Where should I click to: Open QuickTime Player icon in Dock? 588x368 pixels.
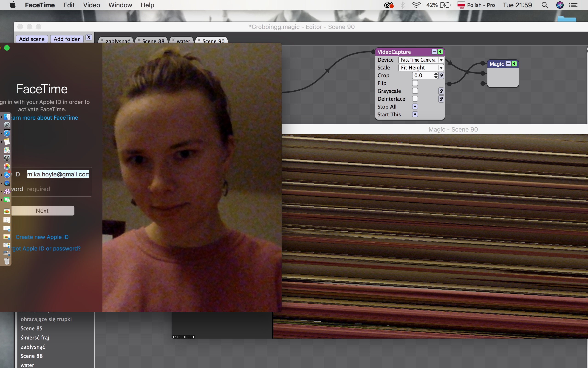coord(7,183)
